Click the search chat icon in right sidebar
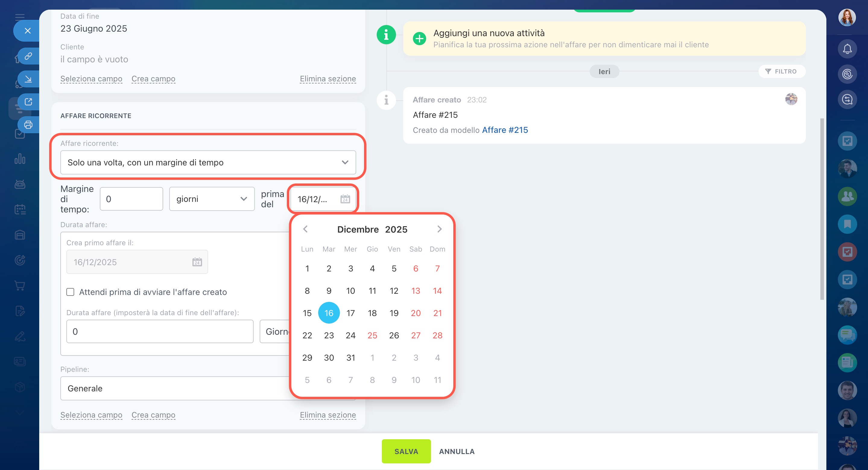868x470 pixels. coord(847,99)
